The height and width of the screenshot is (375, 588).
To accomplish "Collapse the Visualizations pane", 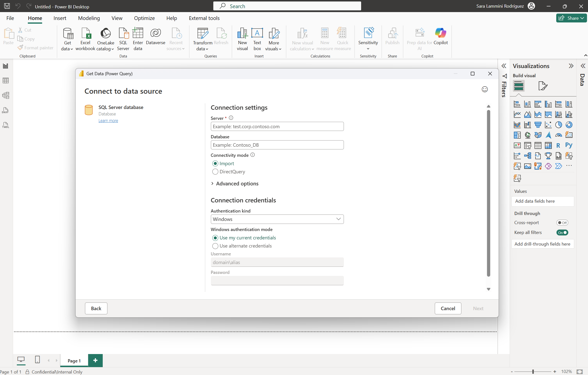I will [x=571, y=66].
